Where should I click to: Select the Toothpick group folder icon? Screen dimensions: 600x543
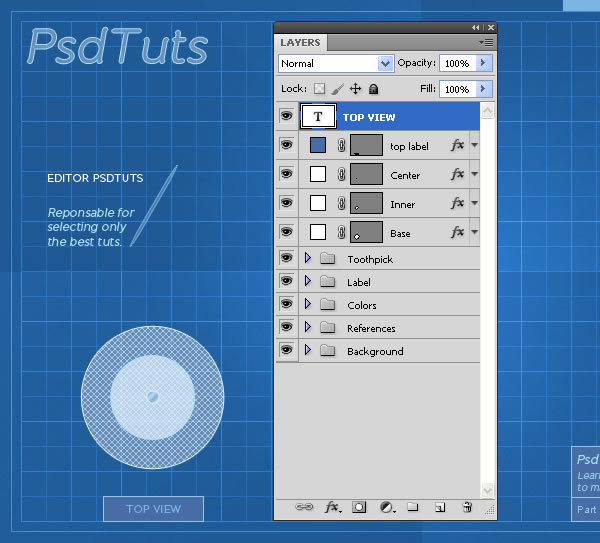tap(328, 259)
